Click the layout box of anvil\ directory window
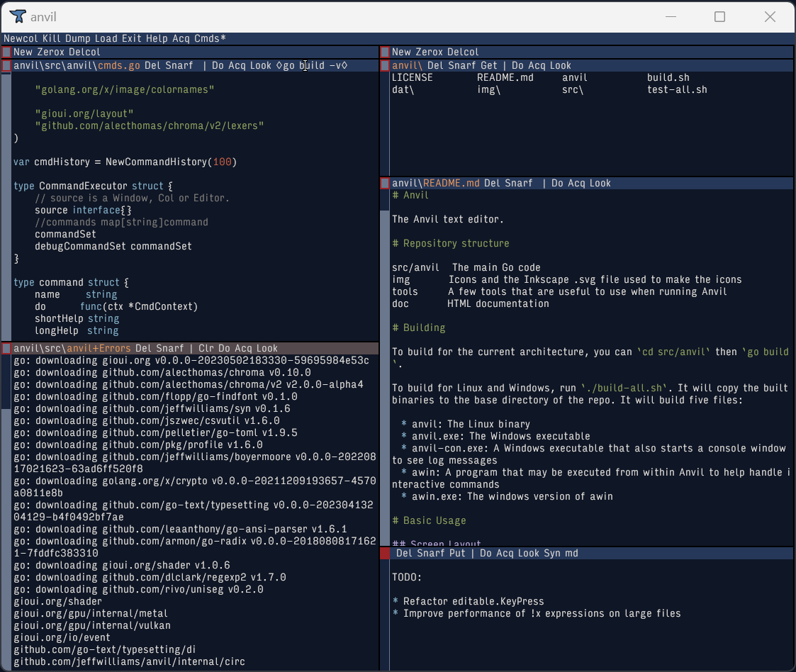The image size is (796, 672). [x=385, y=65]
